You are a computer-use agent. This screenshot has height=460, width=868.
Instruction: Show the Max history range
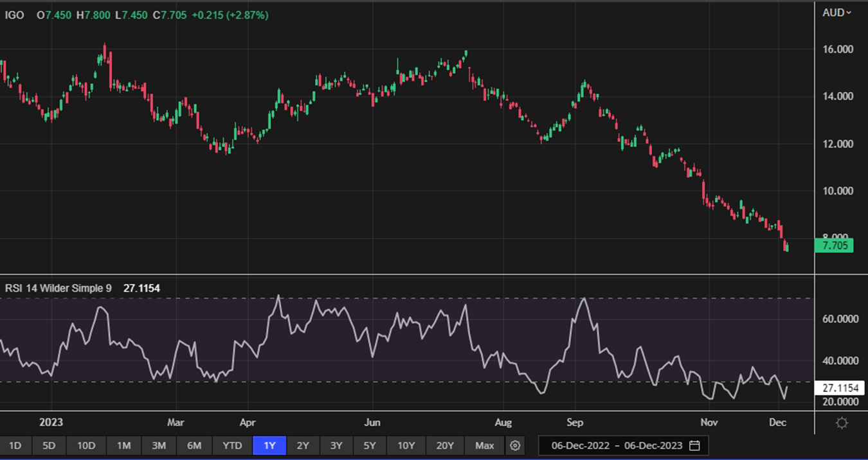pos(484,445)
